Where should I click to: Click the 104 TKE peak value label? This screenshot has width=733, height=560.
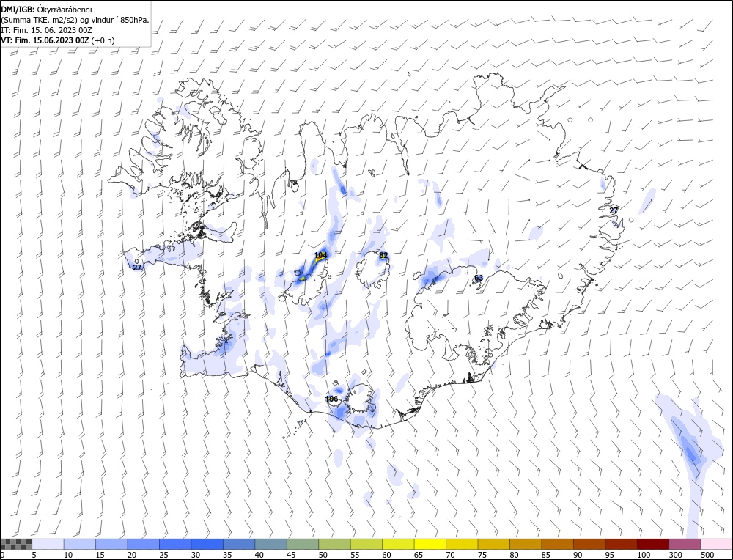point(320,255)
